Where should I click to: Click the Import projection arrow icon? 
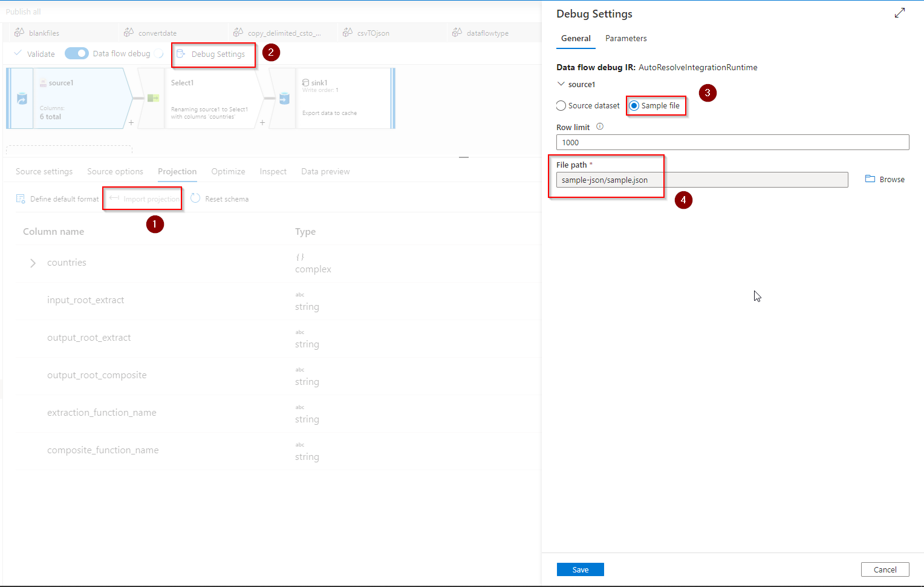click(114, 198)
